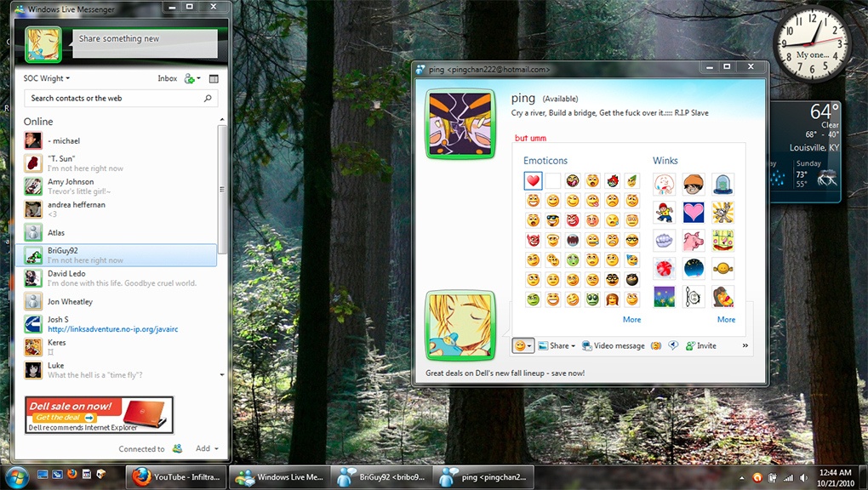Click the green sick-face emoticon
The width and height of the screenshot is (868, 490).
[573, 259]
